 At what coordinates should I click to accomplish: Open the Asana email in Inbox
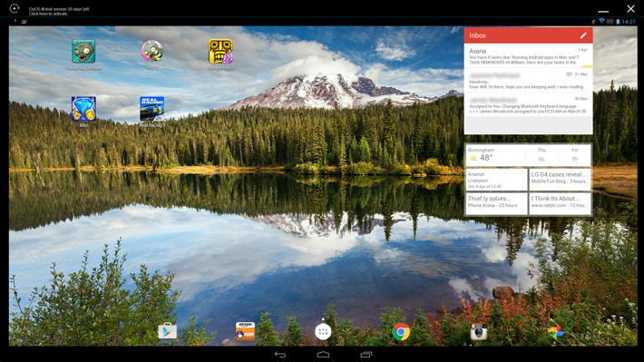[x=528, y=55]
